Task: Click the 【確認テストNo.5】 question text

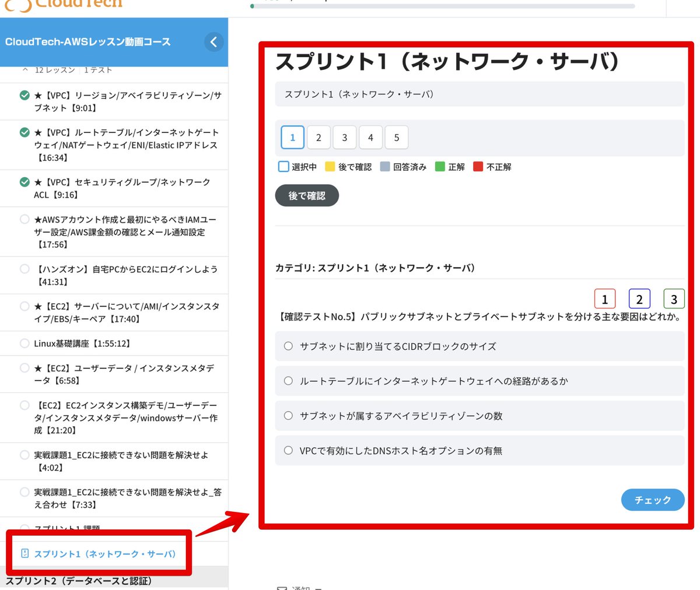Action: [x=478, y=317]
